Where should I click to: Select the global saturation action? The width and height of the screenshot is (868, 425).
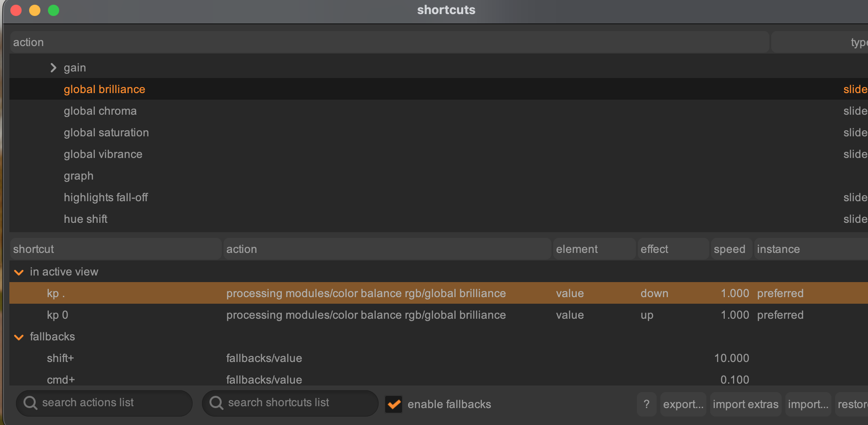coord(106,132)
